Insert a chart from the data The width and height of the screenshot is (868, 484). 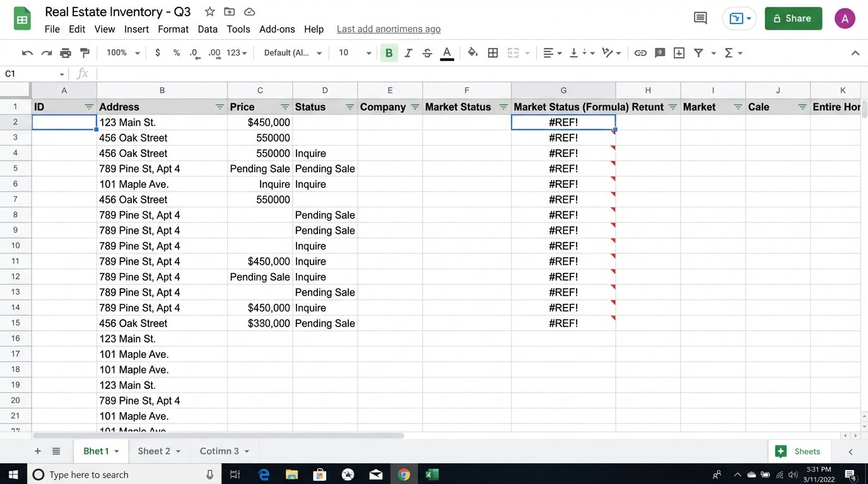click(x=679, y=52)
